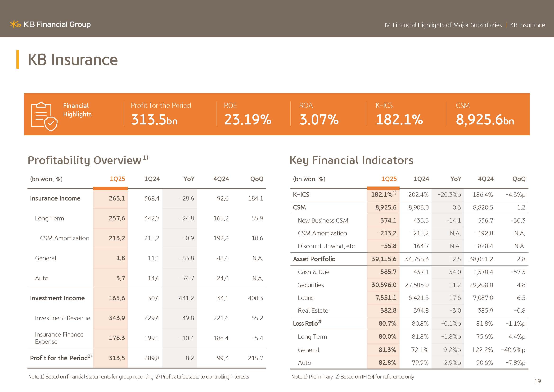Click the Insurance Income row label
Screen dimensions: 554x392
pos(55,198)
